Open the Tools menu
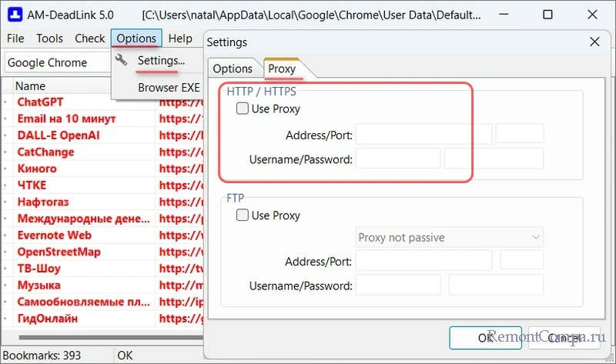The height and width of the screenshot is (364, 616). point(50,38)
